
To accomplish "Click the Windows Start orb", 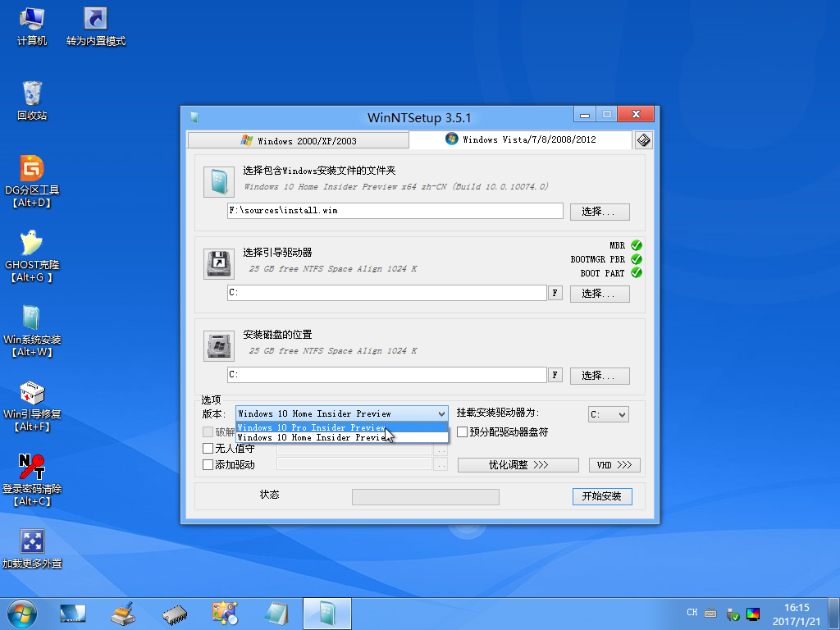I will (22, 614).
